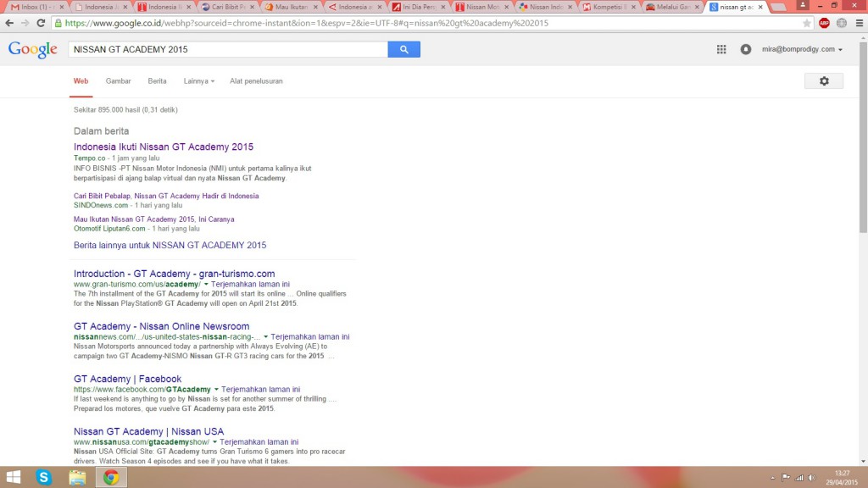Image resolution: width=868 pixels, height=488 pixels.
Task: Go forward in browser history
Action: [25, 23]
